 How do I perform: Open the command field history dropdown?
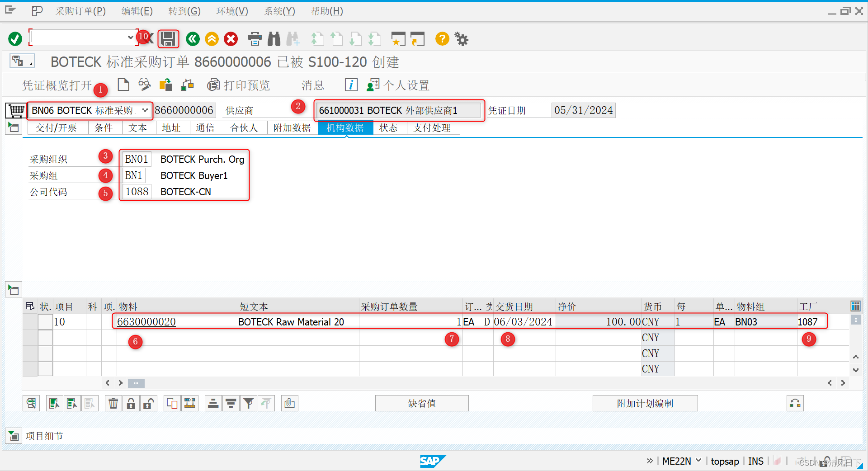tap(130, 38)
